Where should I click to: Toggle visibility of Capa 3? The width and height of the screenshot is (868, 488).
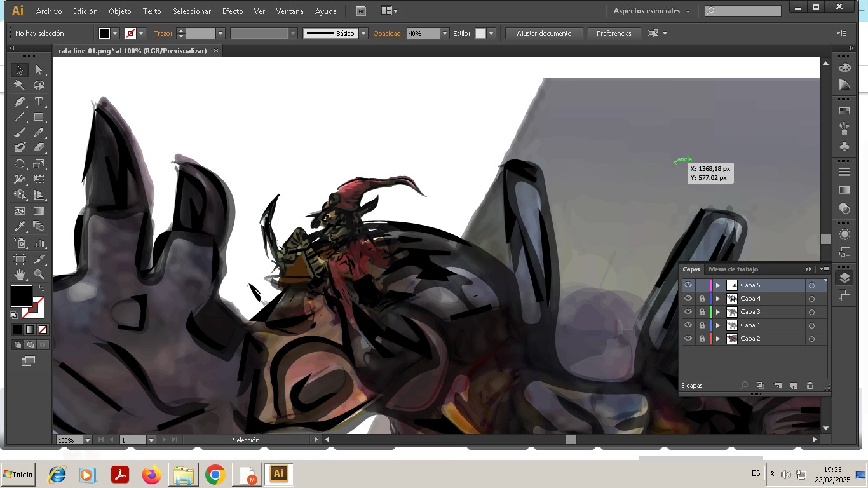coord(688,312)
